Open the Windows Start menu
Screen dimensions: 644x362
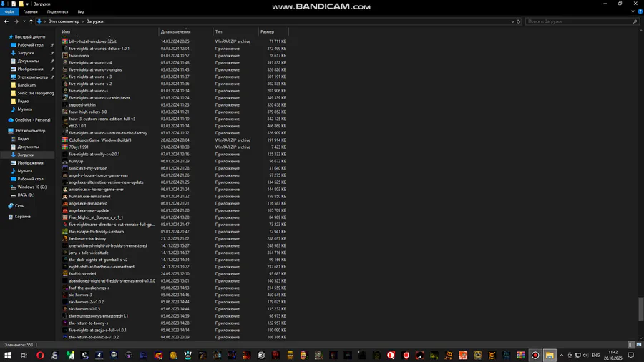point(8,356)
